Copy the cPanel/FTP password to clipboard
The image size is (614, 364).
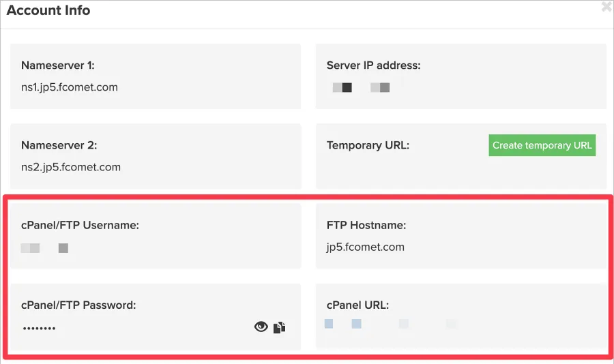[x=279, y=327]
